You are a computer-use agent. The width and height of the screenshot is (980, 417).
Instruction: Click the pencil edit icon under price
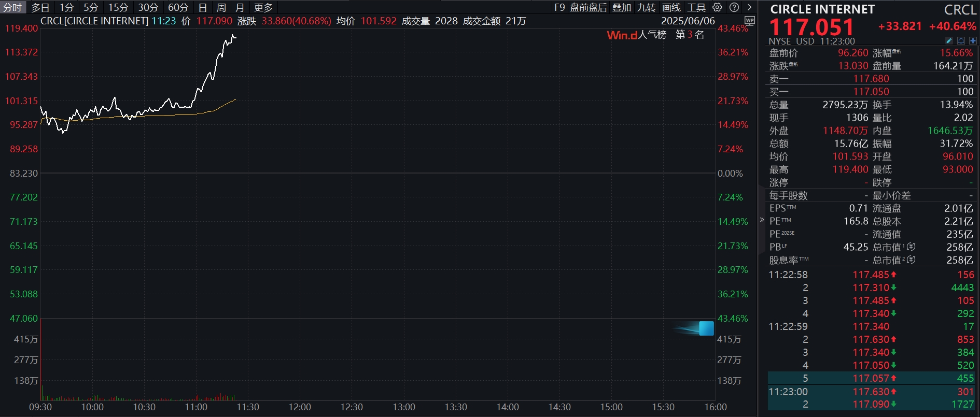[949, 40]
